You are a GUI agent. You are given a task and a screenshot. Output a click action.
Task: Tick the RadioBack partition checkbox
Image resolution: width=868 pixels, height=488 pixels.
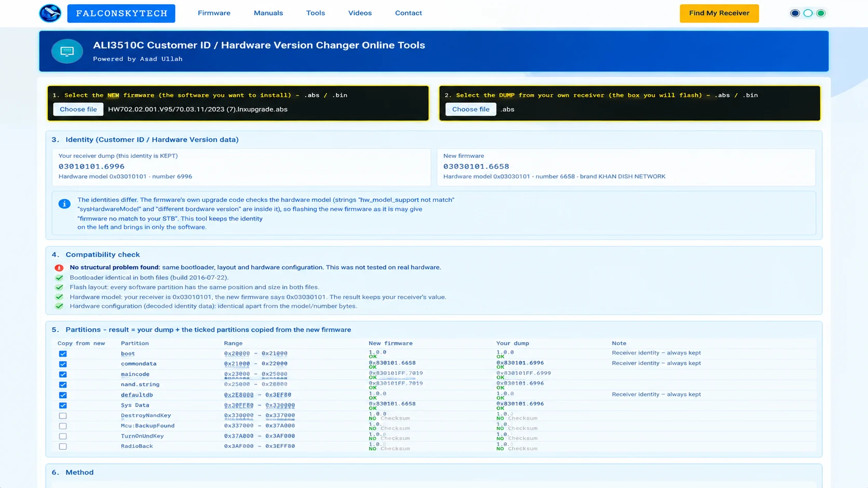coord(63,446)
